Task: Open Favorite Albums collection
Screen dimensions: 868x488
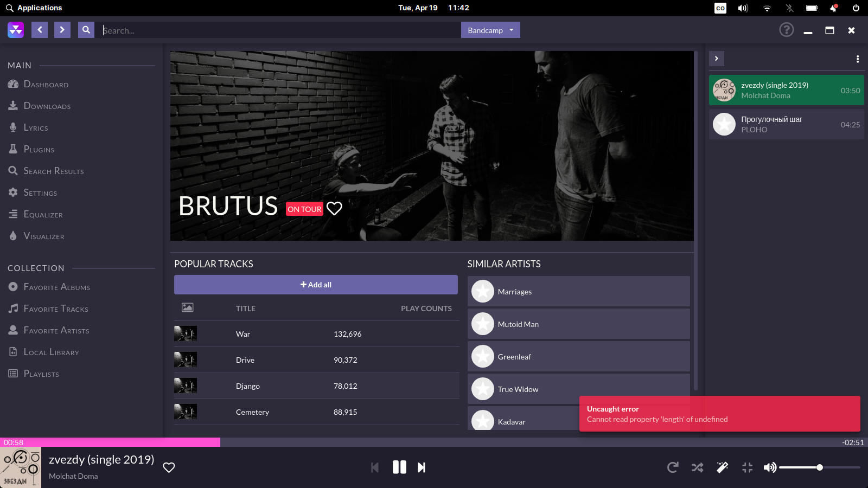Action: point(49,287)
